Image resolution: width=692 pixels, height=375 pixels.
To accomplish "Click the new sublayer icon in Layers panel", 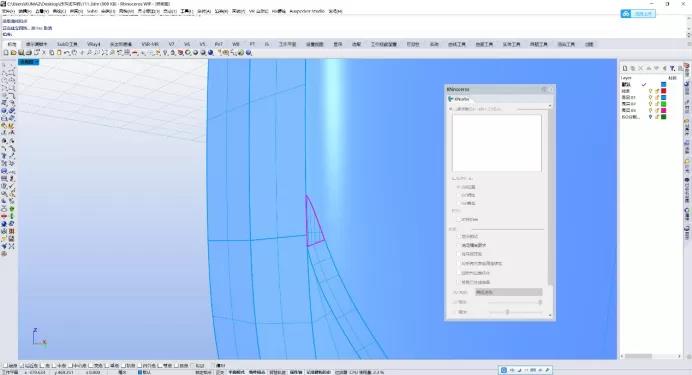I will 633,68.
